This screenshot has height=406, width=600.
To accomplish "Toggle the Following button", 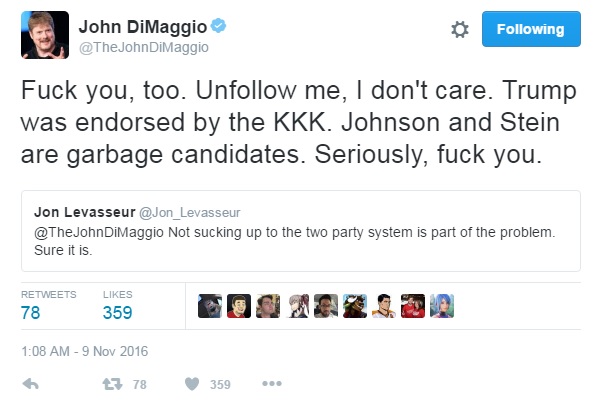I will click(x=531, y=29).
